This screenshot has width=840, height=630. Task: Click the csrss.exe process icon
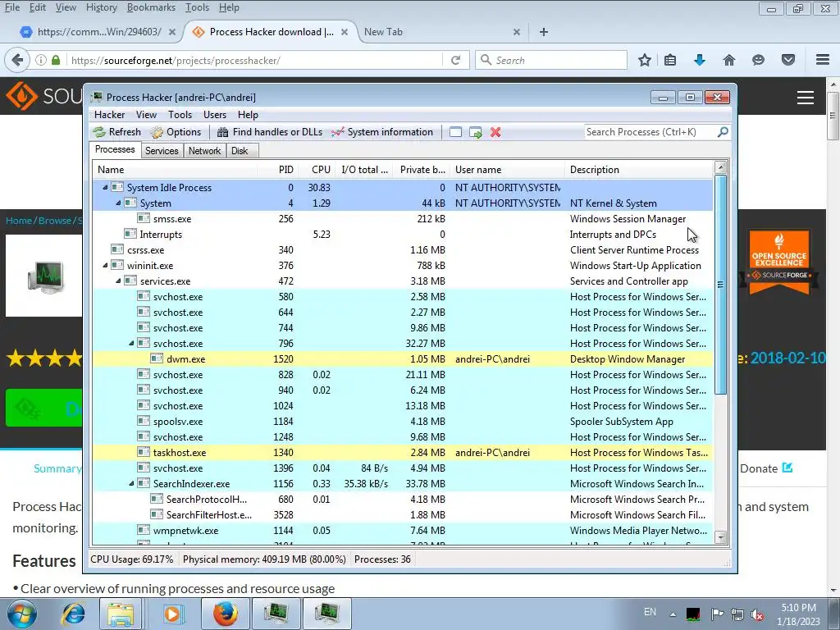pos(116,249)
